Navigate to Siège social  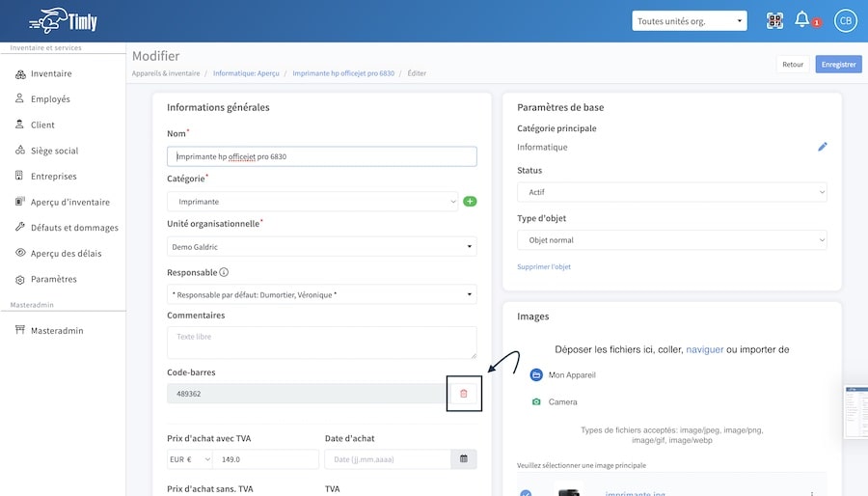pyautogui.click(x=54, y=151)
